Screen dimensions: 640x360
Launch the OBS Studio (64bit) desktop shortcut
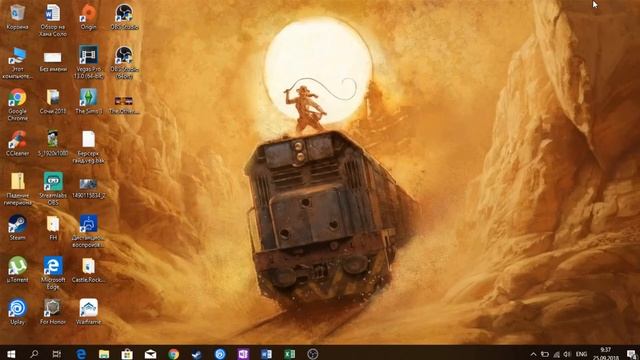tap(124, 62)
